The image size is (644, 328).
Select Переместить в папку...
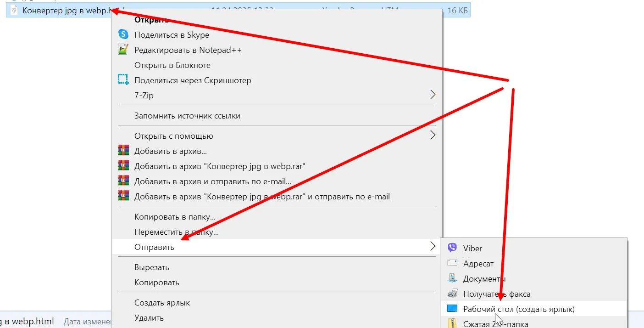(x=177, y=232)
